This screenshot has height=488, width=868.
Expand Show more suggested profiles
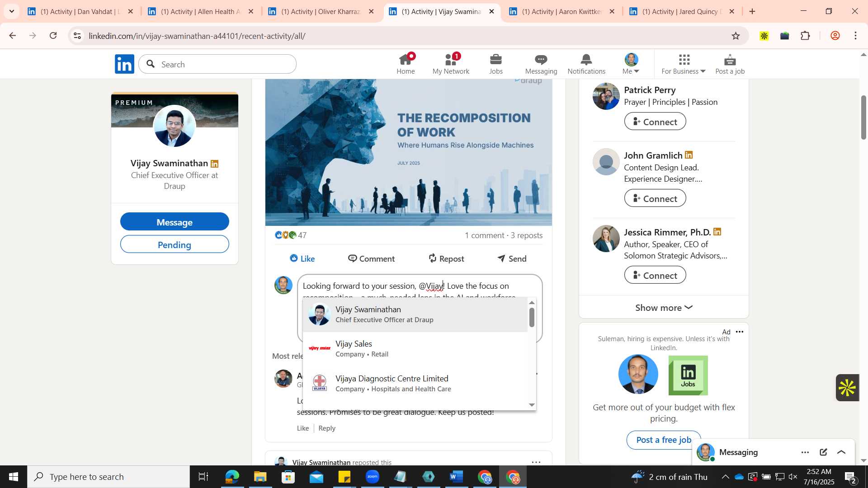pyautogui.click(x=664, y=308)
